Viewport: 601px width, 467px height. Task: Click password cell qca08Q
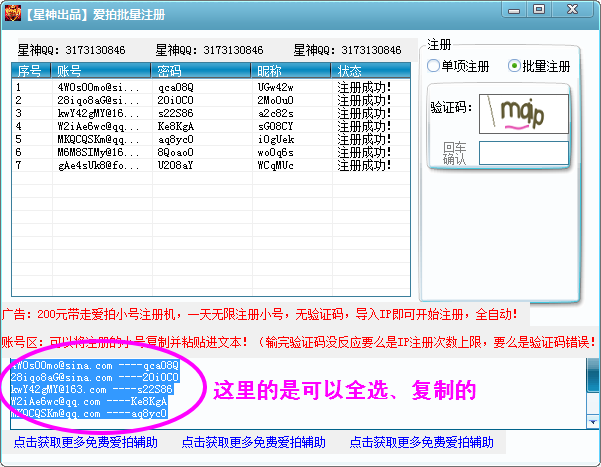pyautogui.click(x=176, y=87)
